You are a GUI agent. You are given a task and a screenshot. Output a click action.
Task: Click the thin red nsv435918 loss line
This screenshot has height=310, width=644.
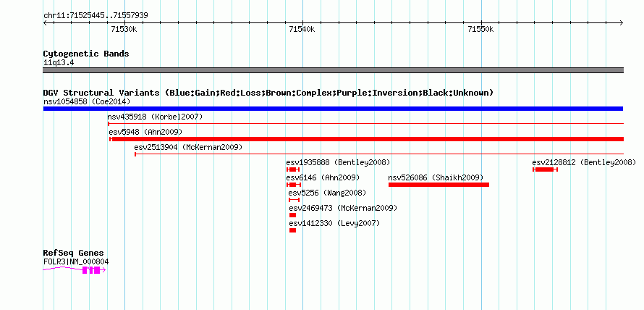[365, 124]
